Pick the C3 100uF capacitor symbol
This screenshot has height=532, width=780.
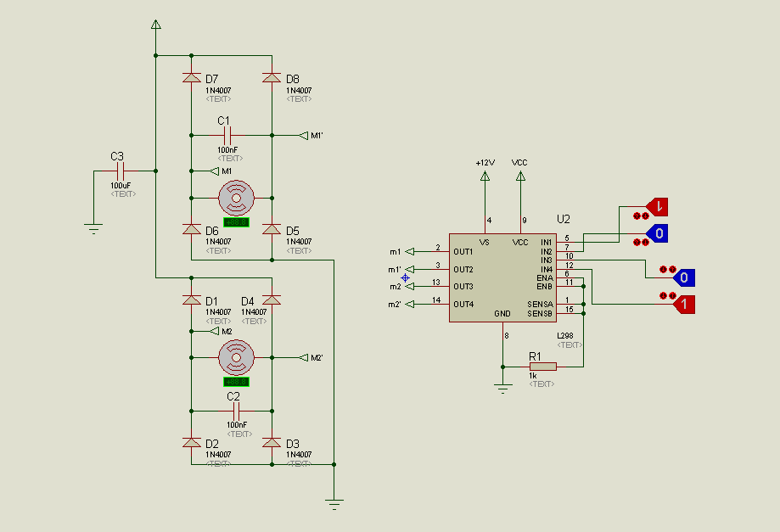pyautogui.click(x=121, y=171)
